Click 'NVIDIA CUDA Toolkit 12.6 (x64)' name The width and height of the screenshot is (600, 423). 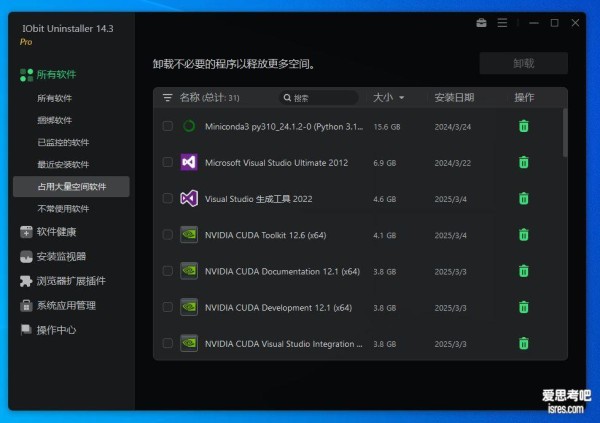coord(266,235)
